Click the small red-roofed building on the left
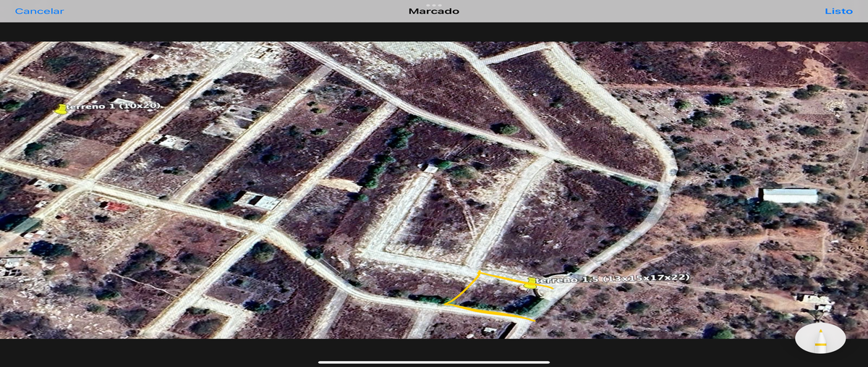 pos(118,208)
